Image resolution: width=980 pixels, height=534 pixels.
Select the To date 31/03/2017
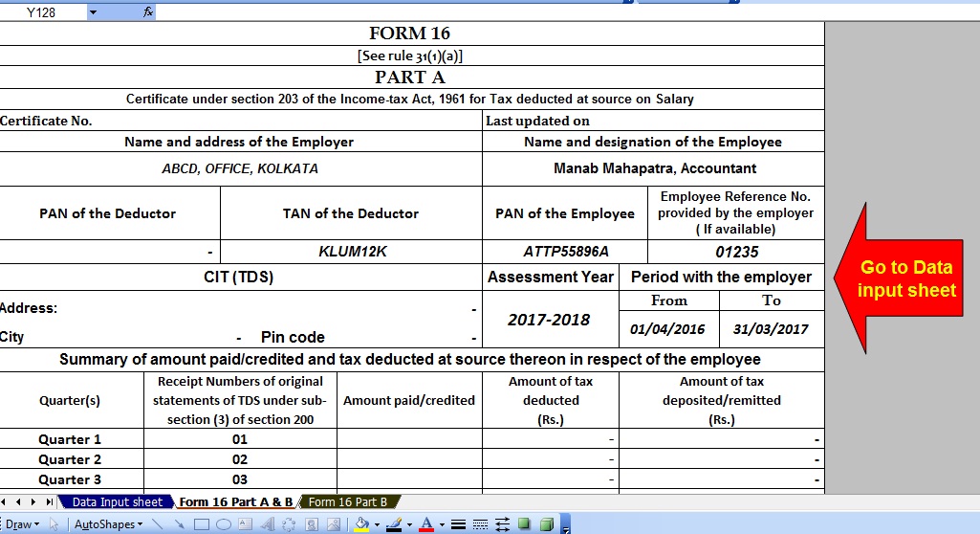click(x=772, y=329)
